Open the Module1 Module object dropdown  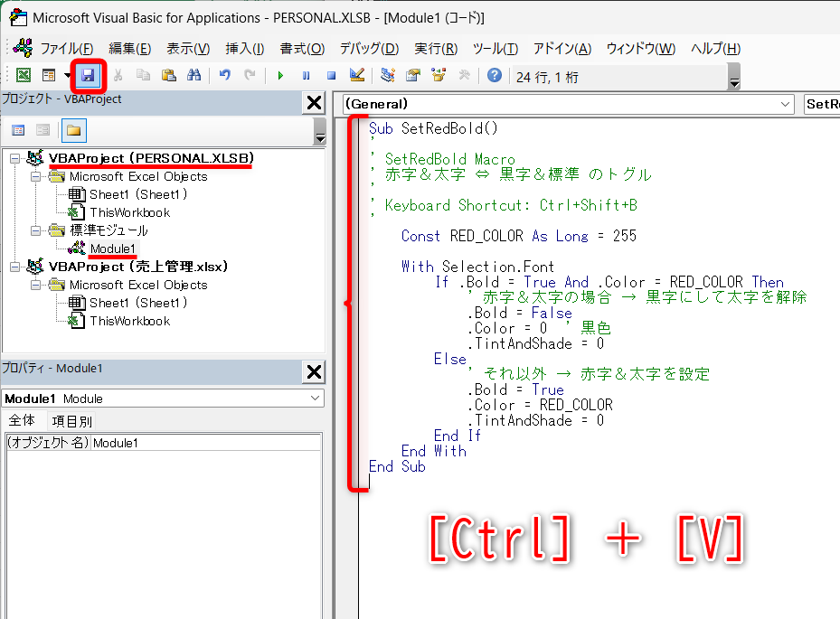pyautogui.click(x=315, y=399)
